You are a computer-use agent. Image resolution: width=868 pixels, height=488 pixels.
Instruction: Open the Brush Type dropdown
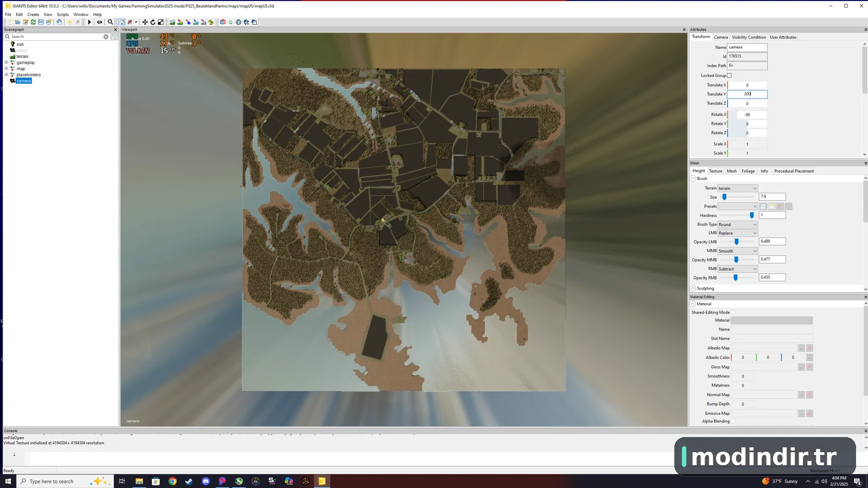737,224
